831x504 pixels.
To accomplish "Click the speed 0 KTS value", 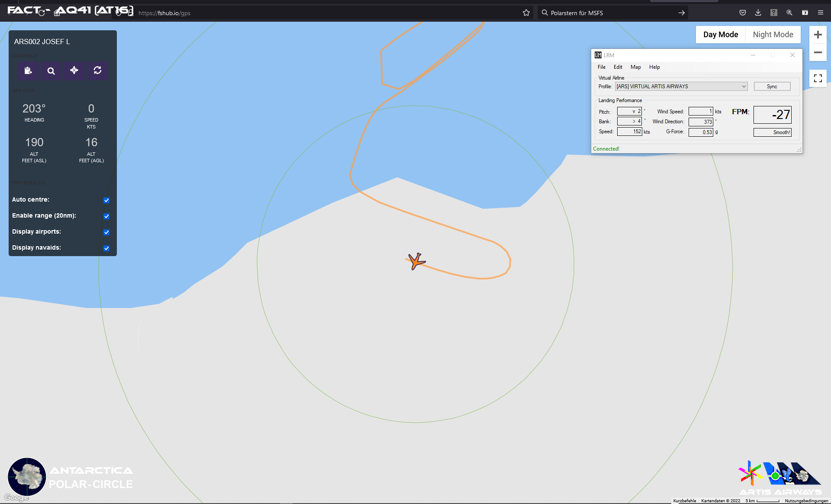I will tap(91, 109).
